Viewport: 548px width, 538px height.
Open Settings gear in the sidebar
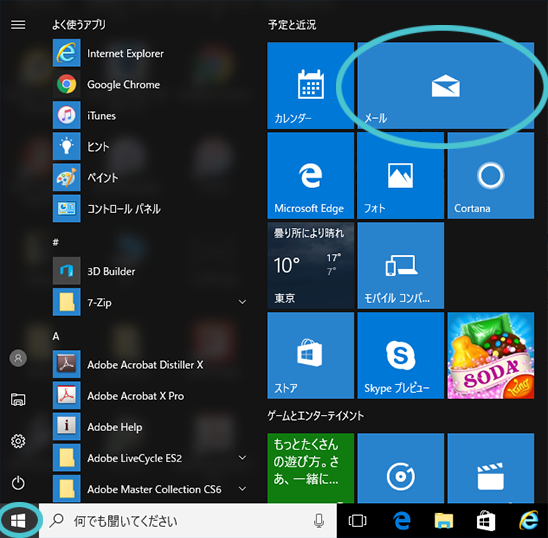[18, 441]
